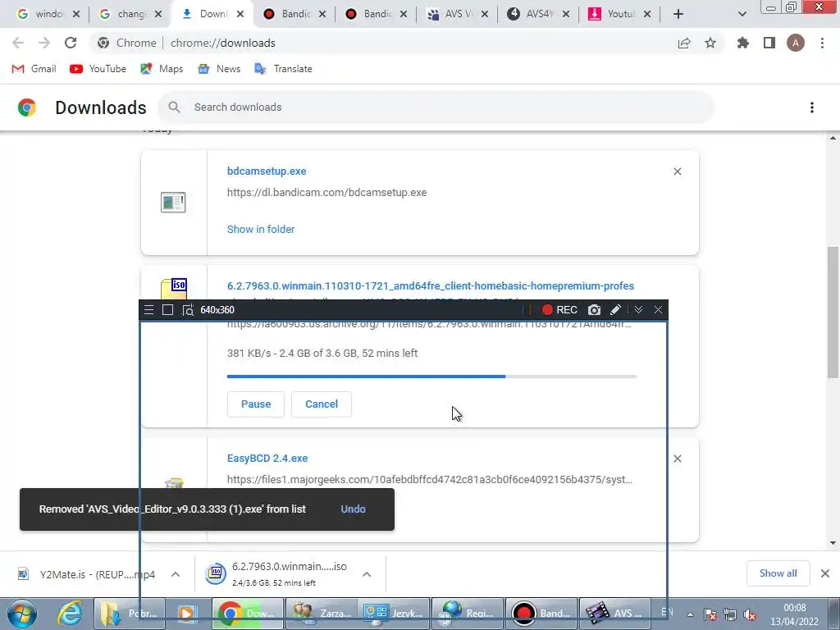Image resolution: width=840 pixels, height=630 pixels.
Task: Click the 640x360 resolution label
Action: click(217, 309)
